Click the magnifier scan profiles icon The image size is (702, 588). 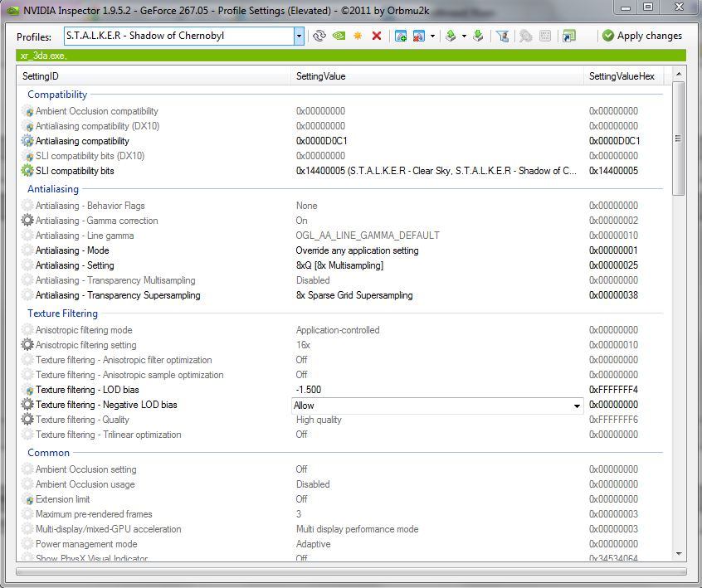point(525,36)
